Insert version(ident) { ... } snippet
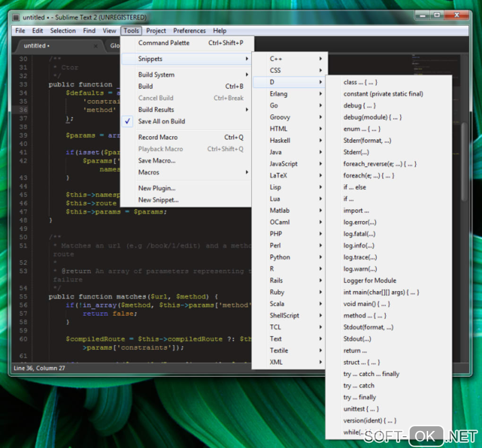The width and height of the screenshot is (482, 448). point(389,421)
